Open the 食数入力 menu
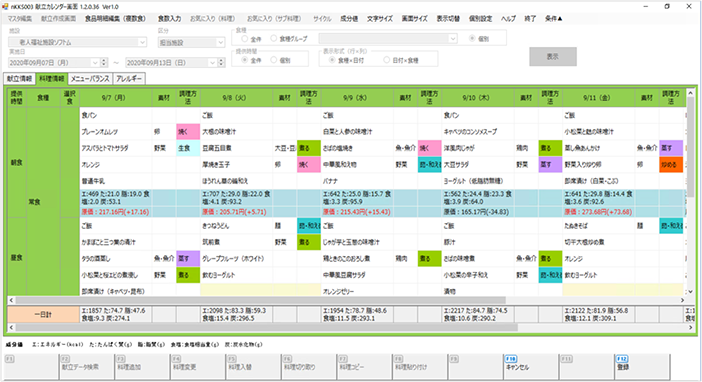 pos(170,19)
